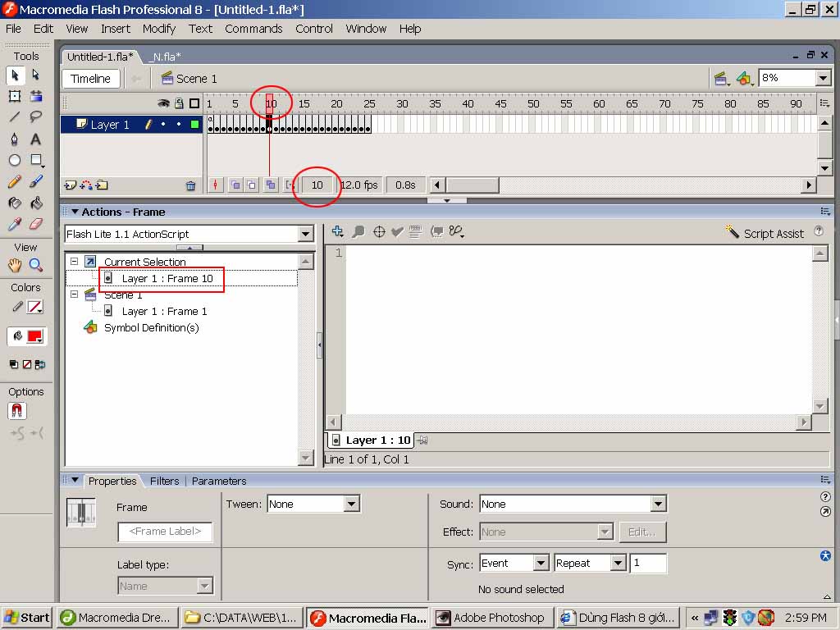Click the Find icon in Actions toolbar
Viewport: 840px width, 630px height.
358,231
